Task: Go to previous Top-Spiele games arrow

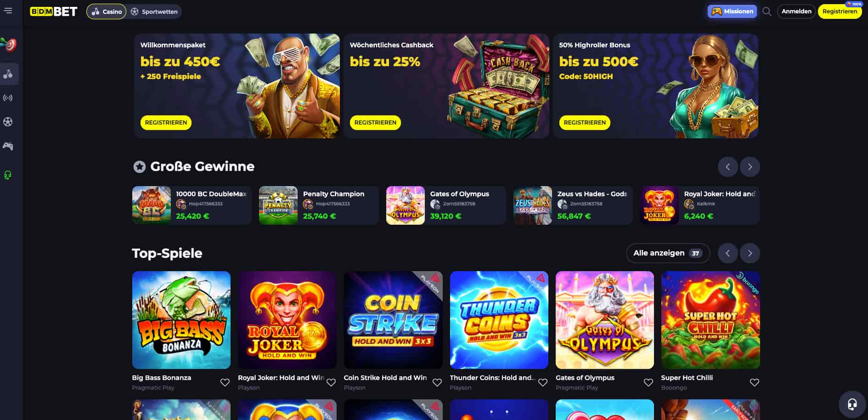Action: 727,253
